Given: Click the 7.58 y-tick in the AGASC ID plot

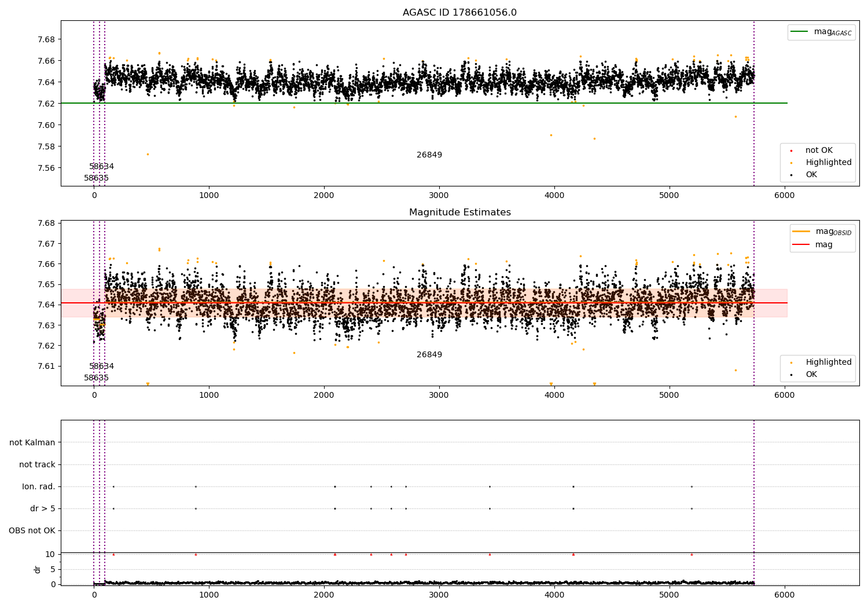Looking at the screenshot, I should pyautogui.click(x=46, y=146).
